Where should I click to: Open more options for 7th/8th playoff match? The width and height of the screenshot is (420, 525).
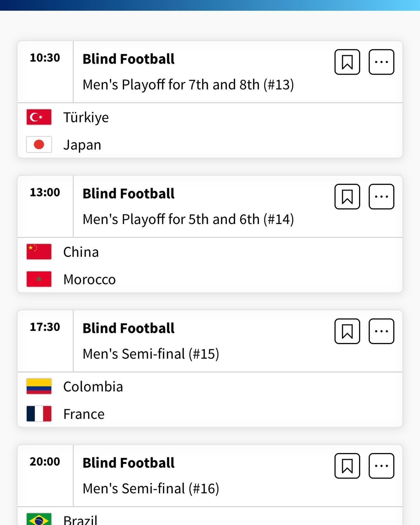coord(381,62)
